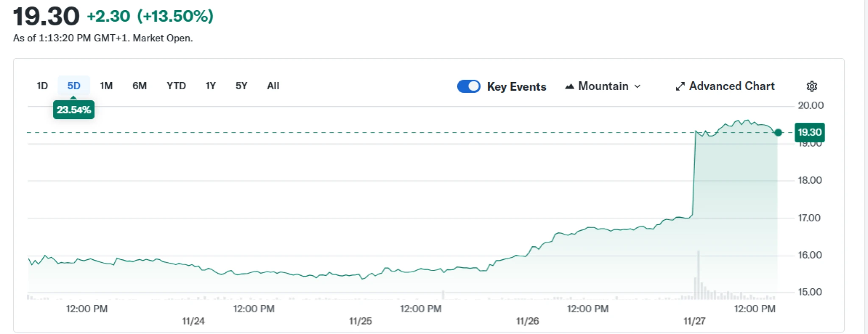Click the tallest volume bar on 11/27
This screenshot has height=334, width=868.
pos(698,275)
